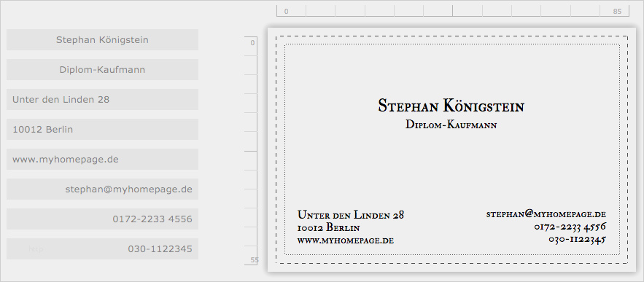Select 0172-2233 4556 number on card preview
Screen dimensions: 644x282
pyautogui.click(x=570, y=227)
